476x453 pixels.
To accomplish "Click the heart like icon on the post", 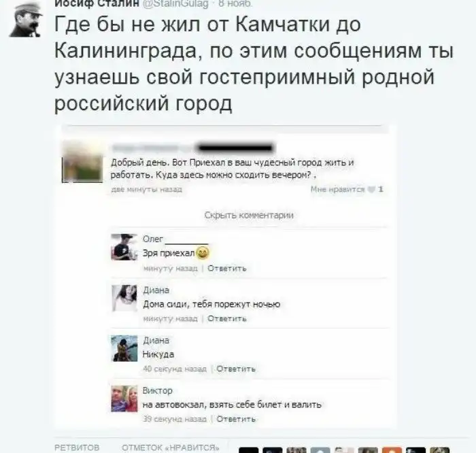I will click(x=371, y=190).
